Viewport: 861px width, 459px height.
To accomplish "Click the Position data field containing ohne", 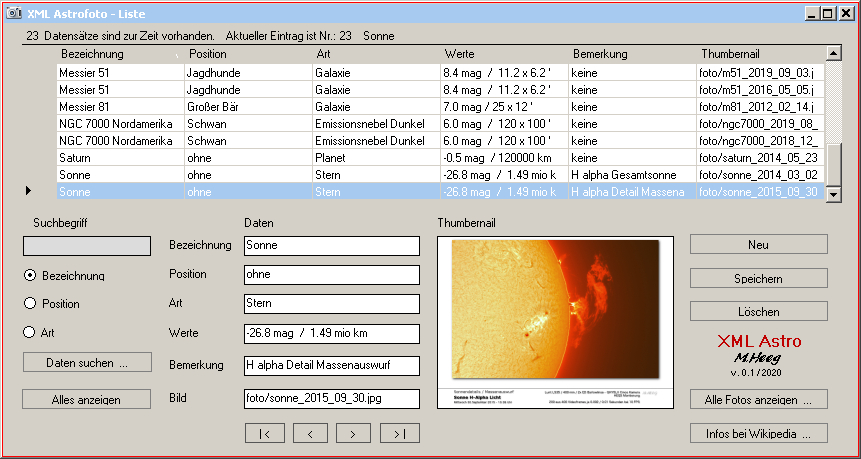I will [332, 275].
